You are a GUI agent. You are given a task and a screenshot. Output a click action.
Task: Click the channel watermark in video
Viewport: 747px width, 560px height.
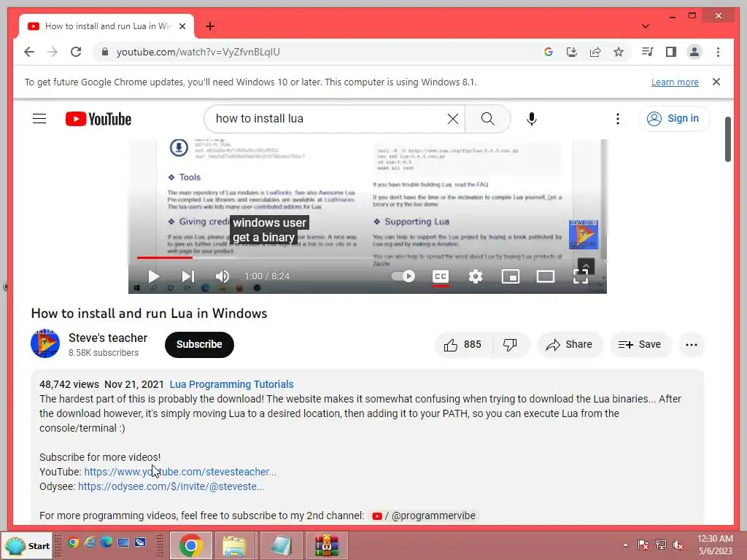[583, 234]
